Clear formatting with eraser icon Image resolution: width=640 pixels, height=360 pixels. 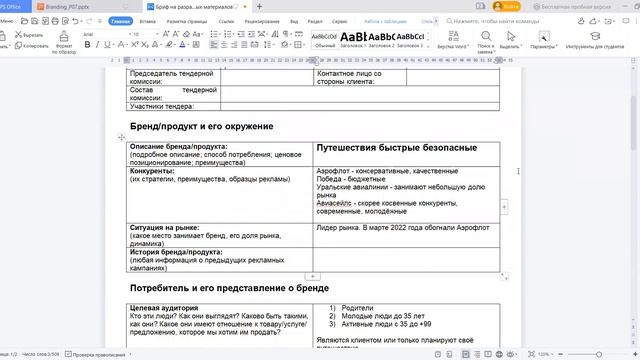click(186, 34)
